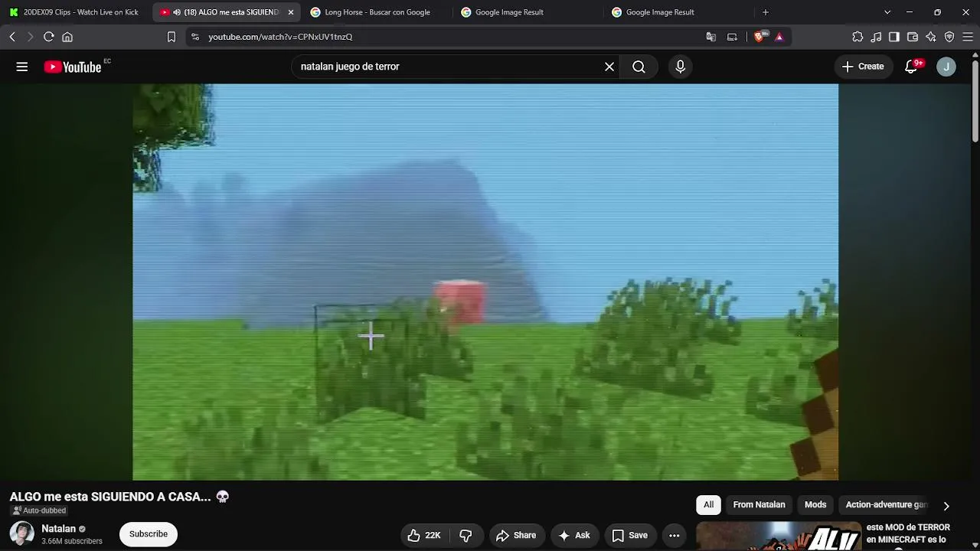Open YouTube notifications bell
The height and width of the screenshot is (551, 980).
[911, 67]
